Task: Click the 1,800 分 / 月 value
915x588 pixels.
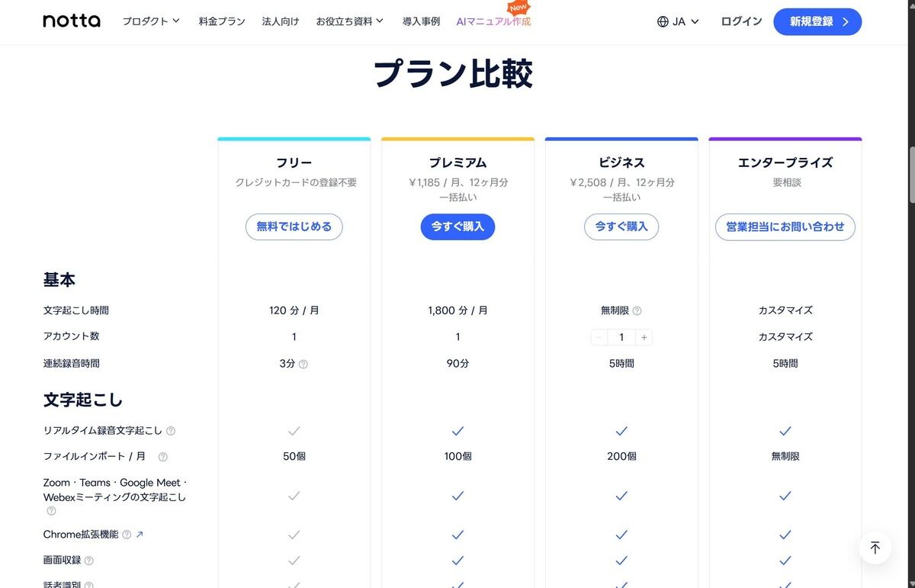Action: tap(457, 311)
